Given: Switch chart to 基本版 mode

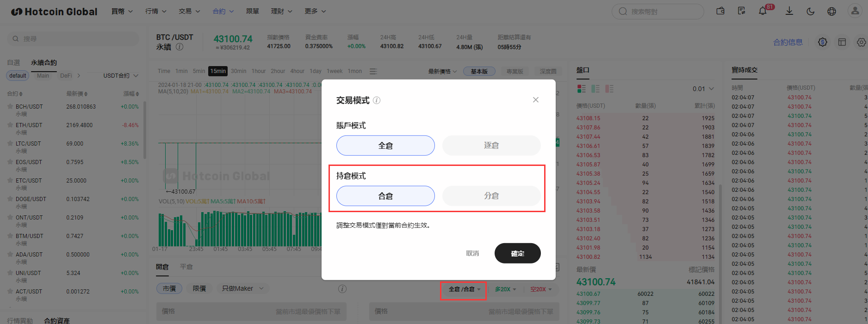Looking at the screenshot, I should tap(479, 71).
